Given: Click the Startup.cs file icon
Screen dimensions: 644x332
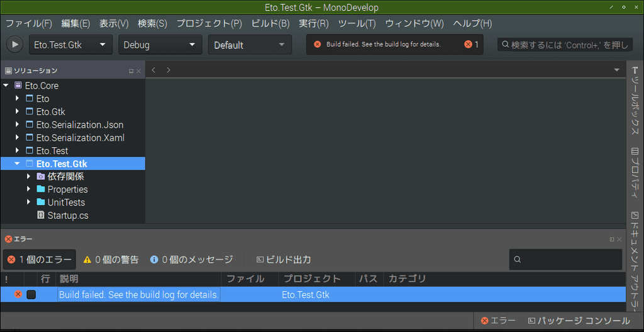Looking at the screenshot, I should pos(40,215).
